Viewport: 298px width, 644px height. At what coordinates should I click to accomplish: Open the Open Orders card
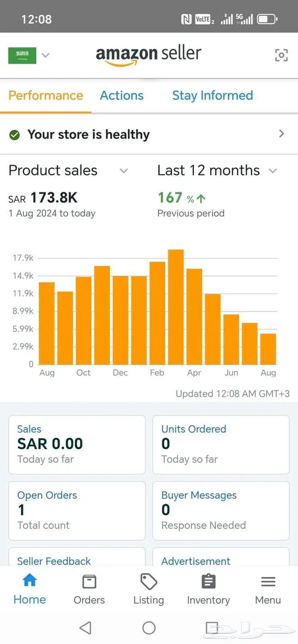pyautogui.click(x=77, y=510)
